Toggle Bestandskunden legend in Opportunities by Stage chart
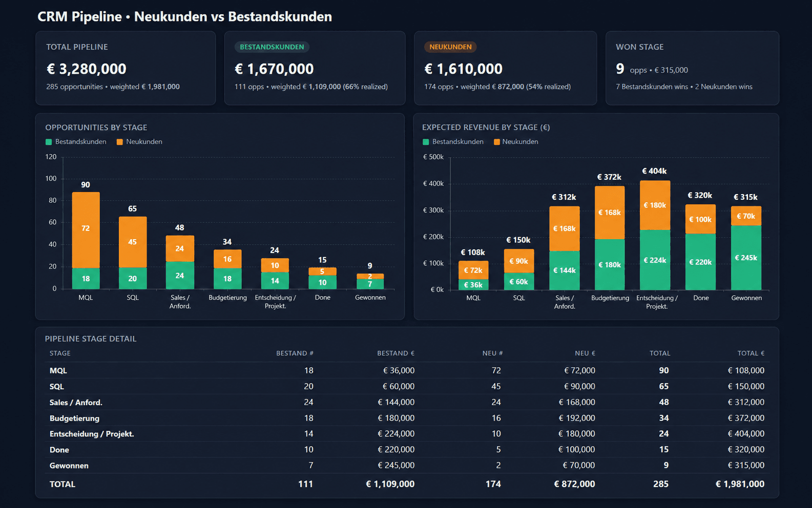812x508 pixels. [x=76, y=142]
